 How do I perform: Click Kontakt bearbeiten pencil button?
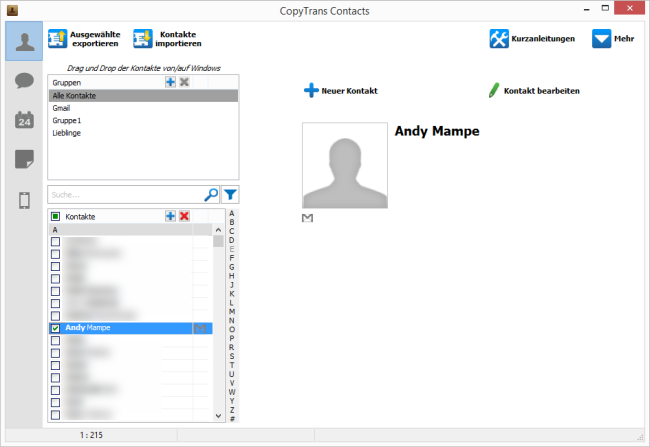coord(534,90)
